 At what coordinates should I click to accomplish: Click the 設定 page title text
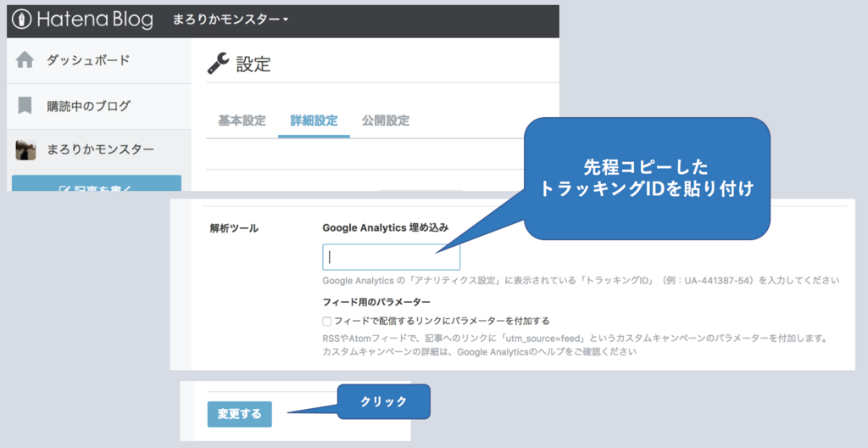pyautogui.click(x=253, y=64)
